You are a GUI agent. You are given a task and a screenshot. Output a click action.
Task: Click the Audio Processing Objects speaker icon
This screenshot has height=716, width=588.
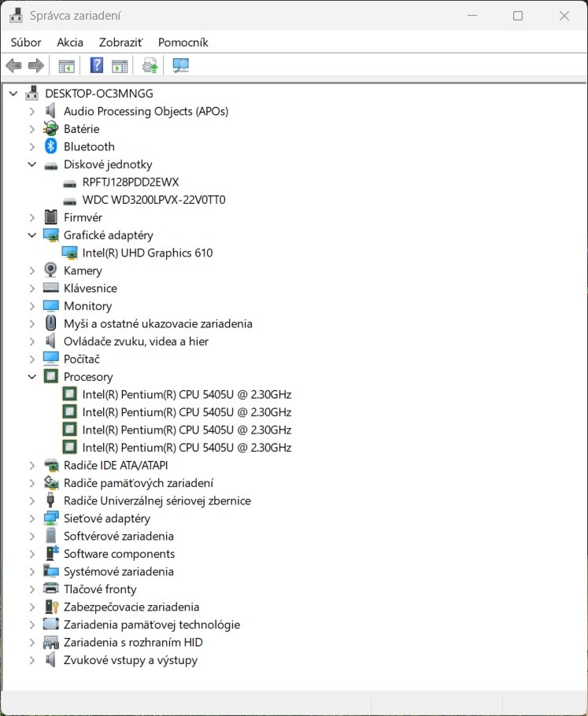pyautogui.click(x=50, y=111)
